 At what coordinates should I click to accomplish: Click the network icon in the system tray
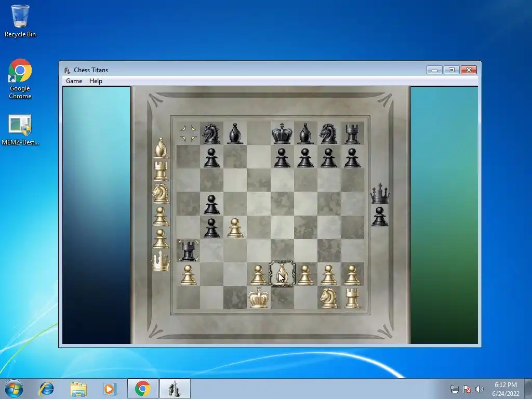tap(454, 389)
